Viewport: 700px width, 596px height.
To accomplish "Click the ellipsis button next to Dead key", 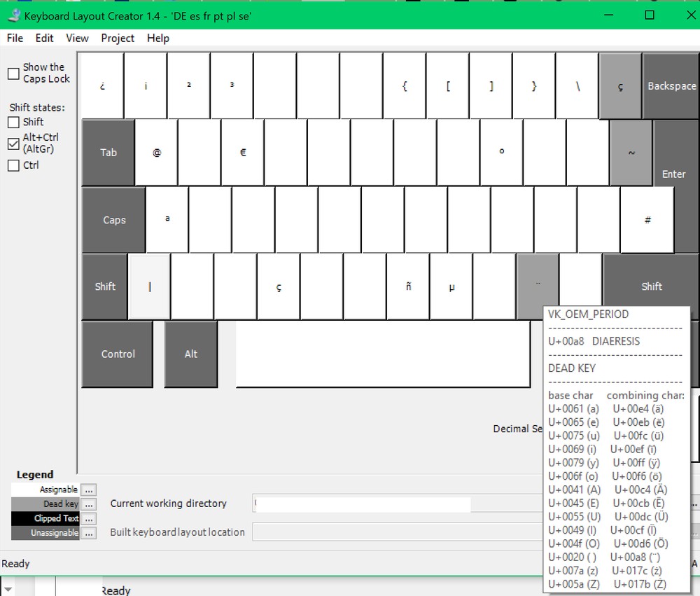I will pos(88,504).
